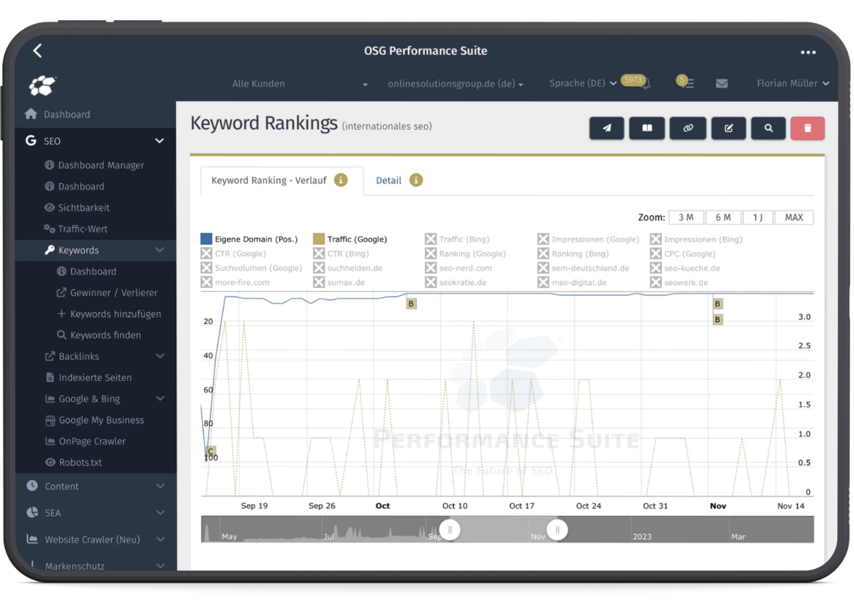Click the file icon beside Indexierte Seiten

point(49,377)
